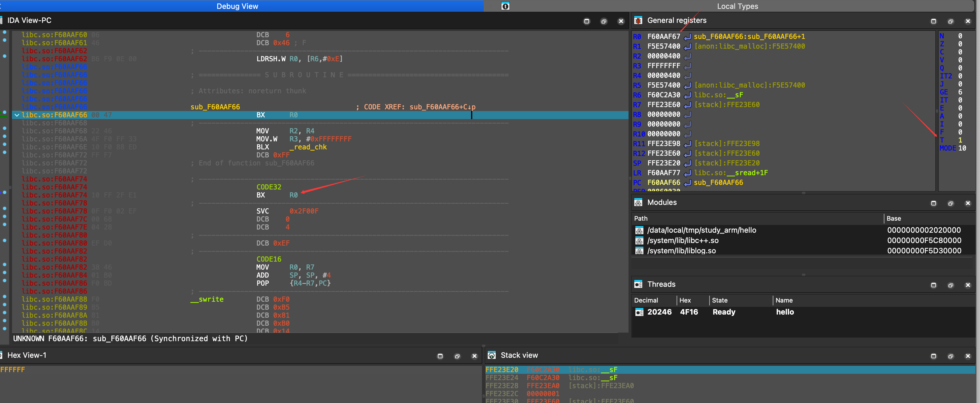Sort threads by the State column header
Viewport: 980px width, 403px height.
click(720, 300)
